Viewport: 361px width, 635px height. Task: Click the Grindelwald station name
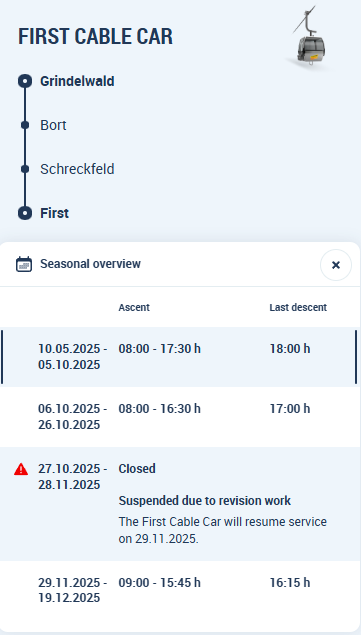tap(77, 81)
